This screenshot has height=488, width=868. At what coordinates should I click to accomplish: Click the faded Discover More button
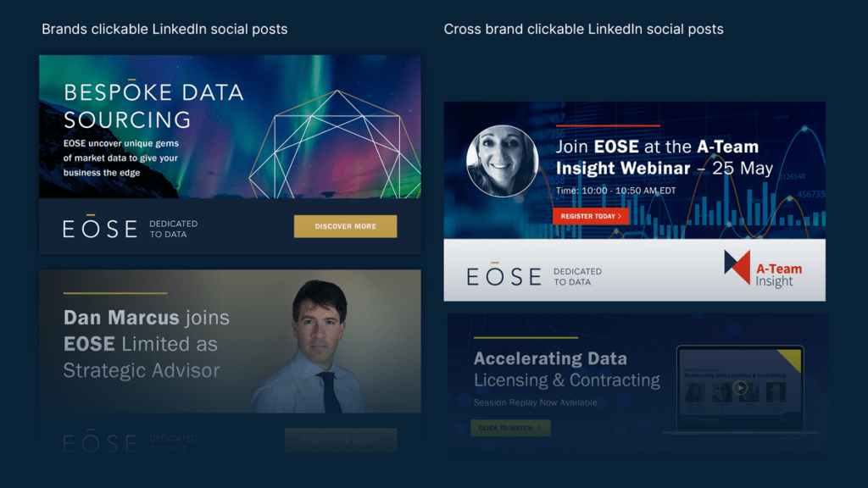(x=341, y=441)
